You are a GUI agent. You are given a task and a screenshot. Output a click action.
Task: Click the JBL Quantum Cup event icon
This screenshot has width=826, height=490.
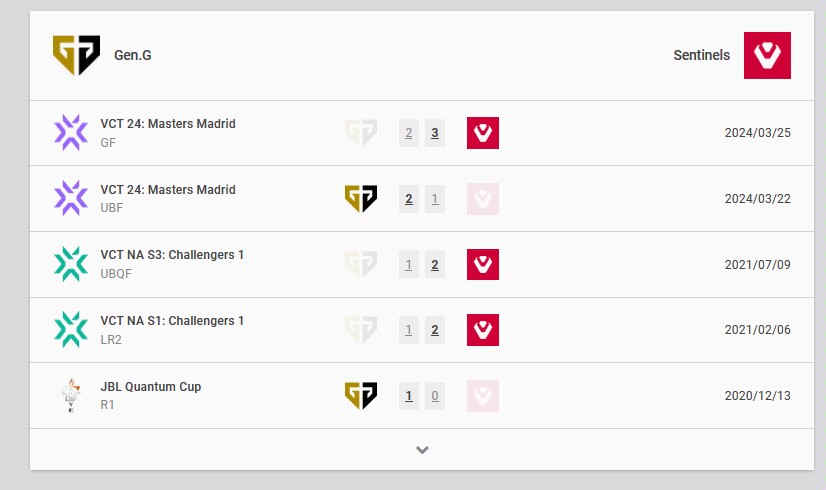(71, 396)
